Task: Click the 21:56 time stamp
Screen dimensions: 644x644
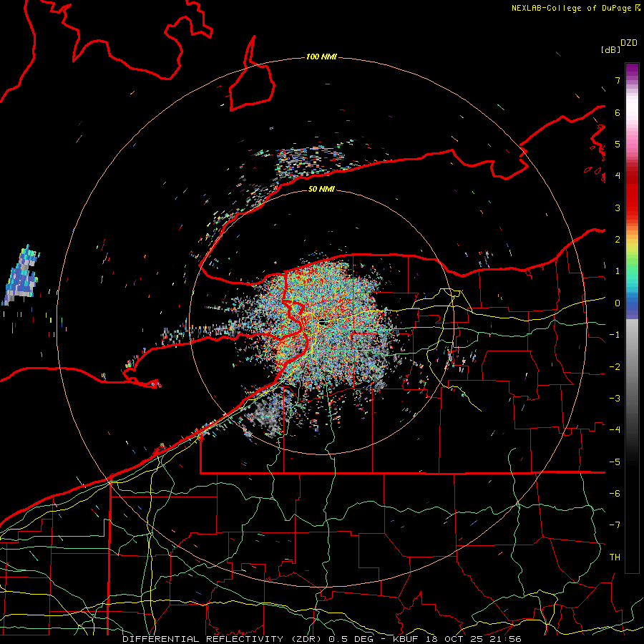Action: coord(507,639)
